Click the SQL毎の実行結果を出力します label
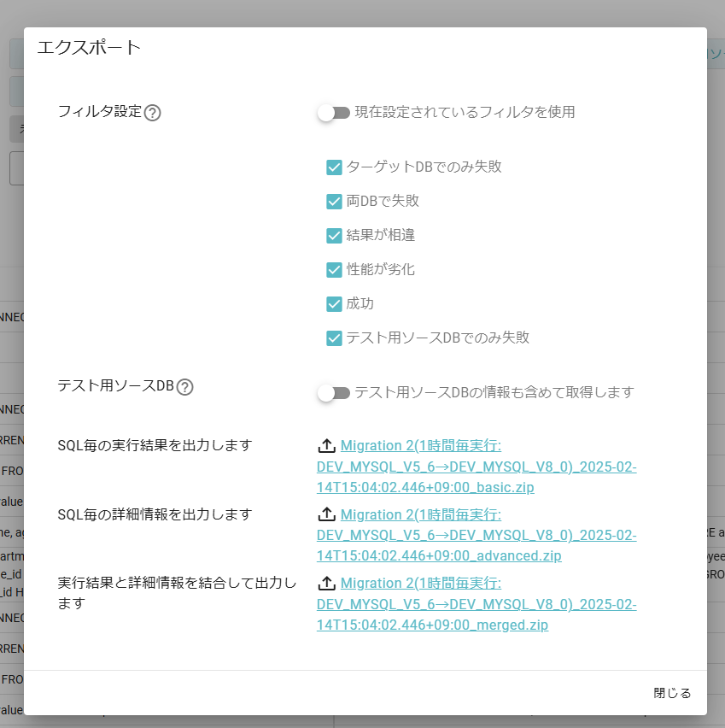 [x=155, y=445]
